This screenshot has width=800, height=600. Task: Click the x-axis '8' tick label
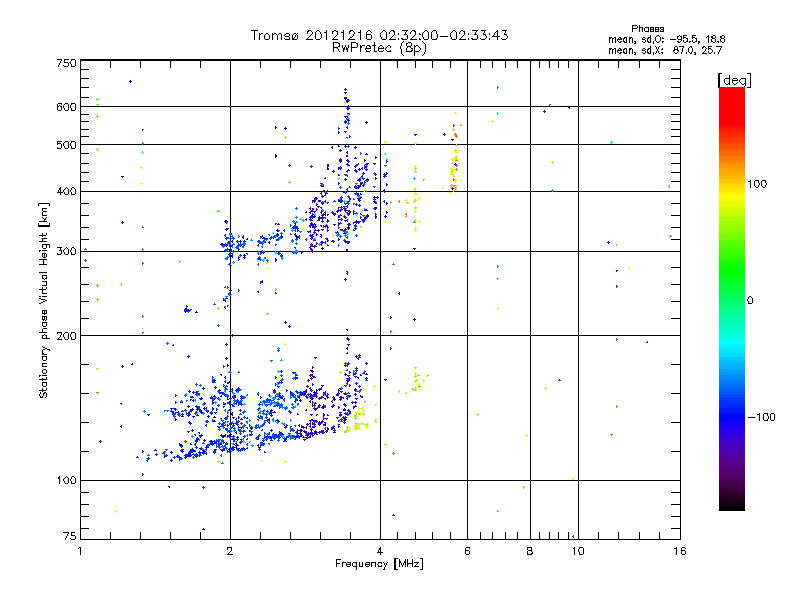[530, 551]
